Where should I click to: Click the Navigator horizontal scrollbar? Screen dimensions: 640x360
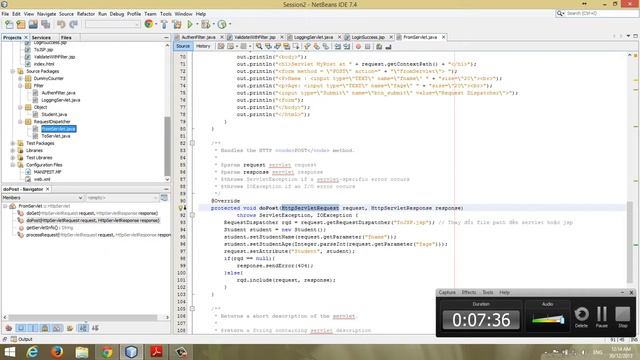coord(83,317)
